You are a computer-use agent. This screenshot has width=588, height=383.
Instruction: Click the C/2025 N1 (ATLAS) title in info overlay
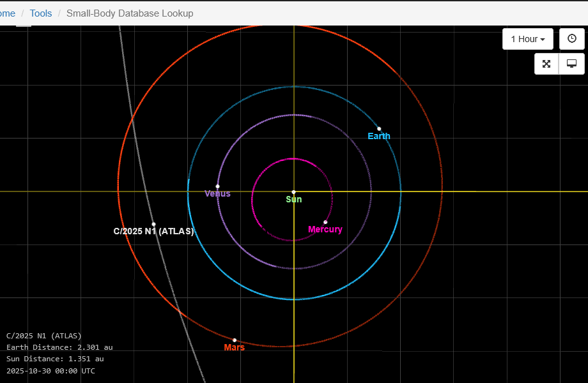(44, 336)
